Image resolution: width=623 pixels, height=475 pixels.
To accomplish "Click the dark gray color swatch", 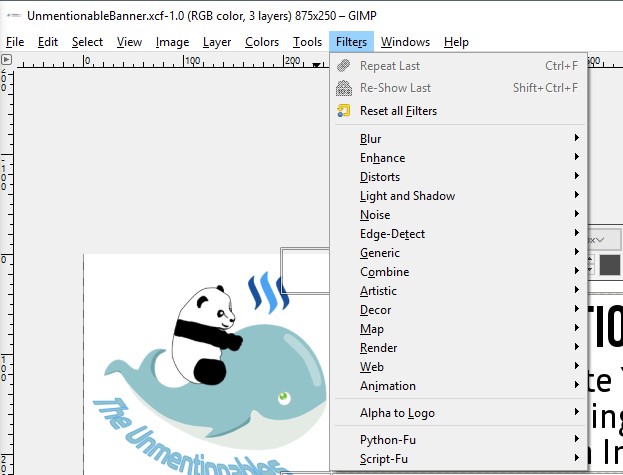I will (610, 265).
